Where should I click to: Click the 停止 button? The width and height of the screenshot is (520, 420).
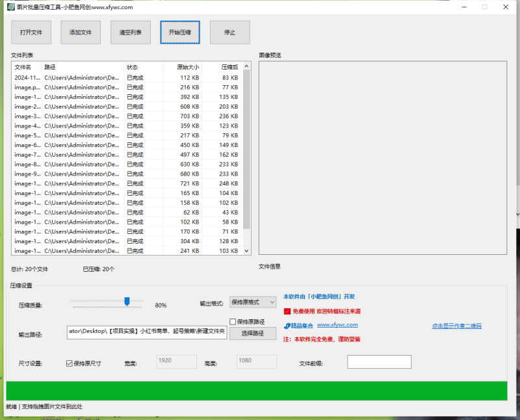tap(230, 32)
